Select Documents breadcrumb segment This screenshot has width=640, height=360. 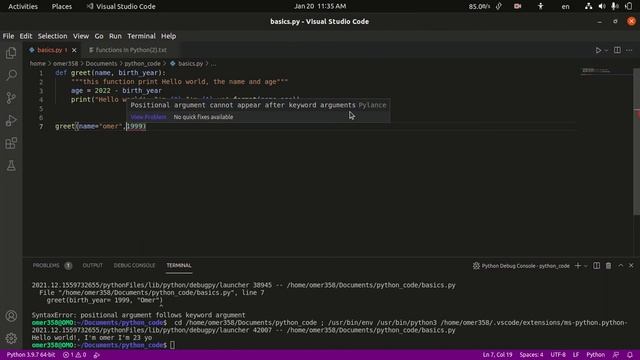[101, 64]
